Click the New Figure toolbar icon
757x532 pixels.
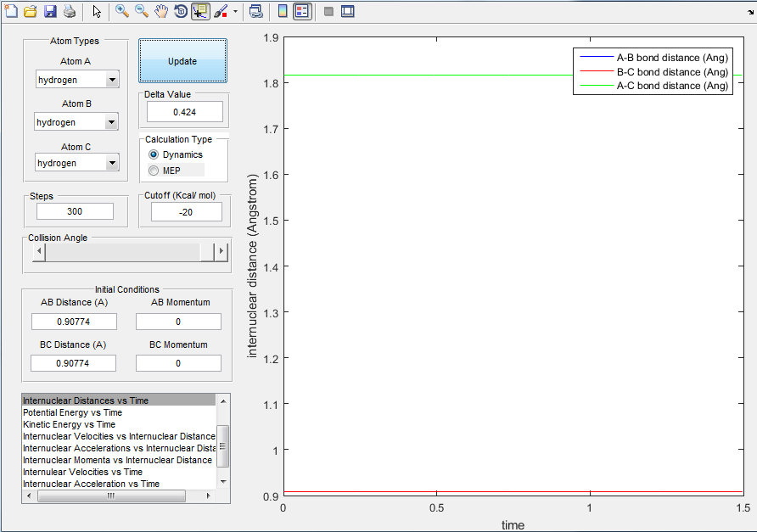point(11,11)
